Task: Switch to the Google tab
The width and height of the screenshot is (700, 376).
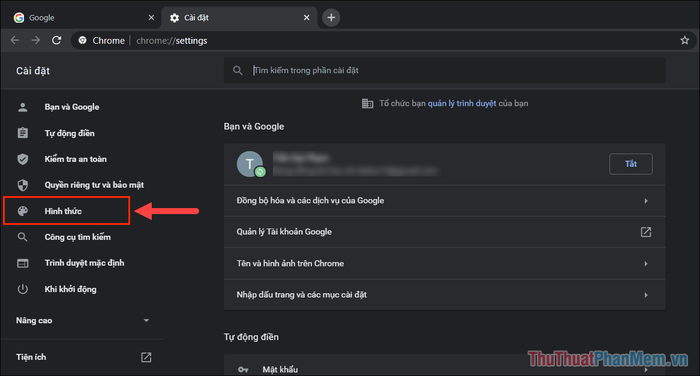Action: pyautogui.click(x=83, y=18)
